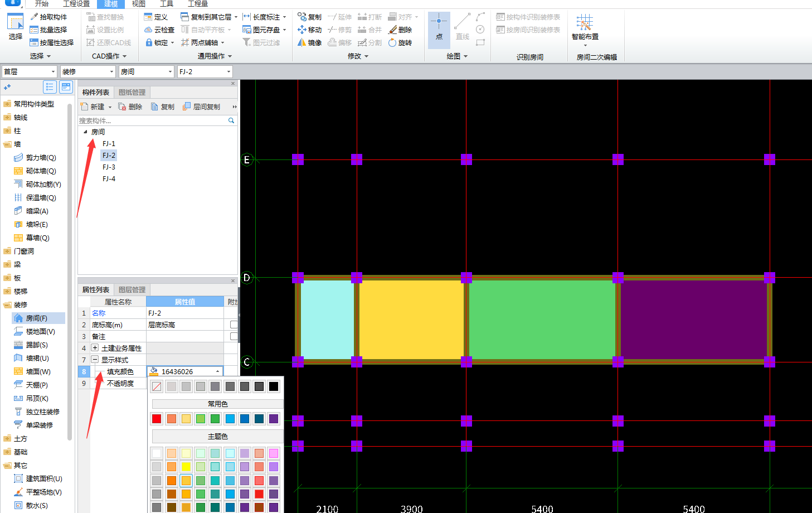Expand the 门窗洞 navigation group
The image size is (812, 513).
7,251
